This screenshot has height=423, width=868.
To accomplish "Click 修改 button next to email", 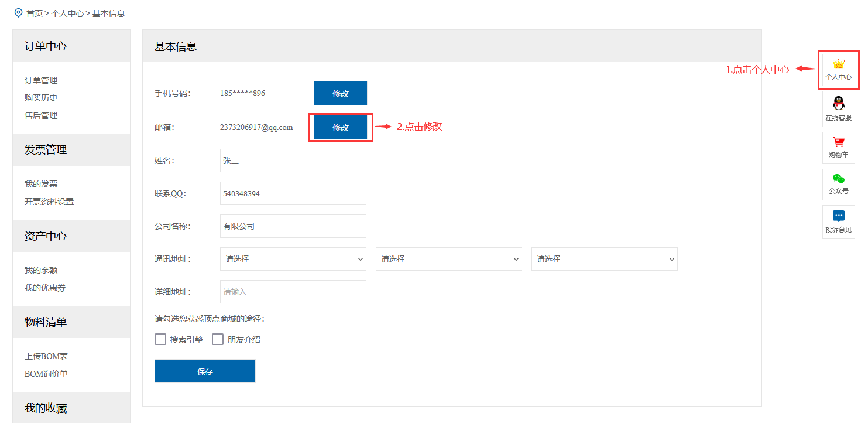I will click(x=340, y=127).
